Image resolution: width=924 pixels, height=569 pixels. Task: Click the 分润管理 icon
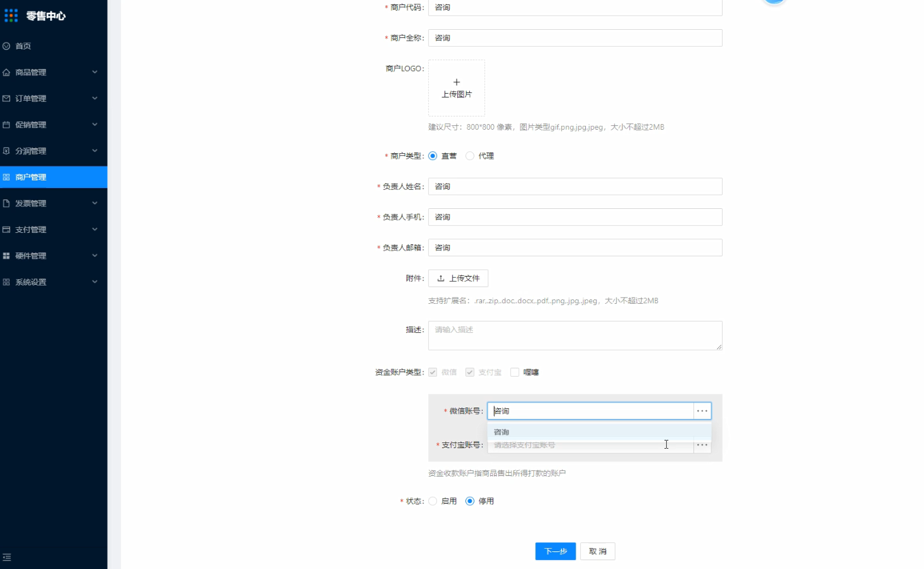(6, 151)
